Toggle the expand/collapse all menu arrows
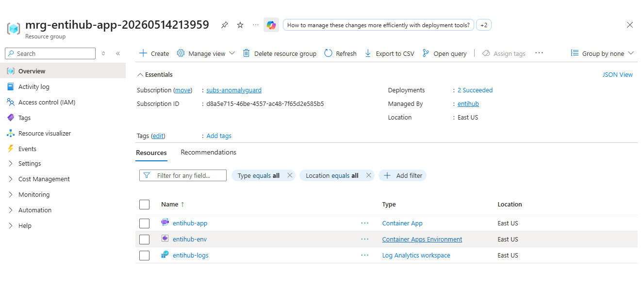The width and height of the screenshot is (644, 292). tap(103, 53)
